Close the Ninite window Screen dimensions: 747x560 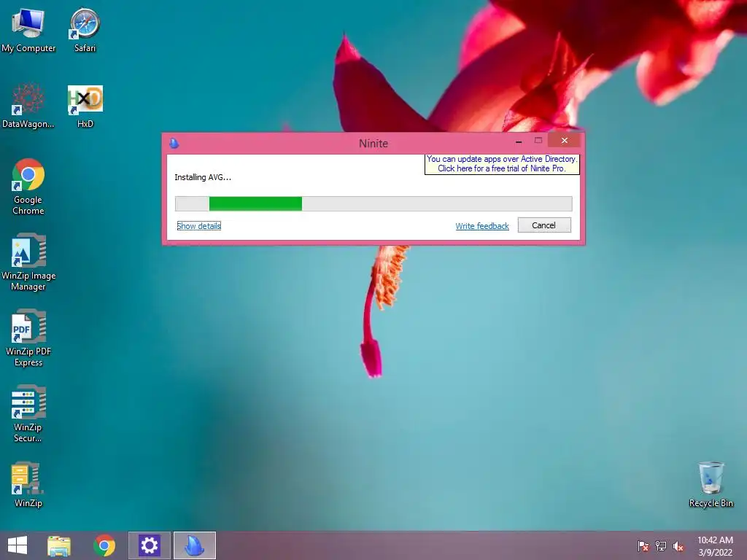point(564,141)
